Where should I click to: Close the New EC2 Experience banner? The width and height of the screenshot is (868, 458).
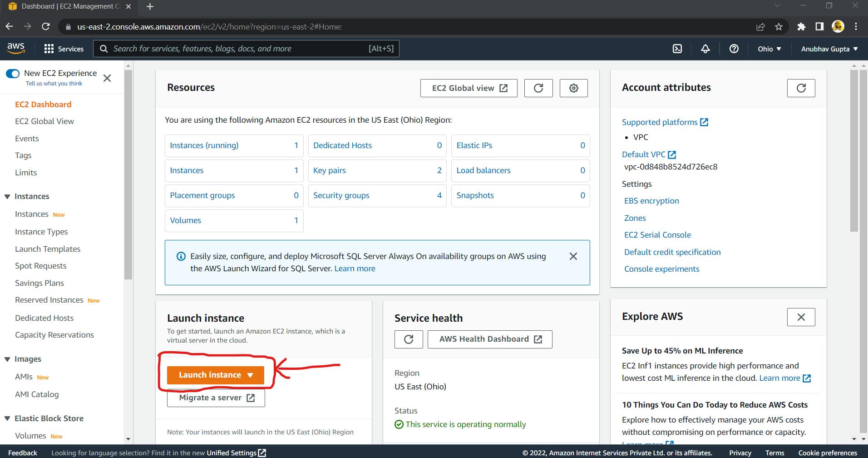(107, 78)
